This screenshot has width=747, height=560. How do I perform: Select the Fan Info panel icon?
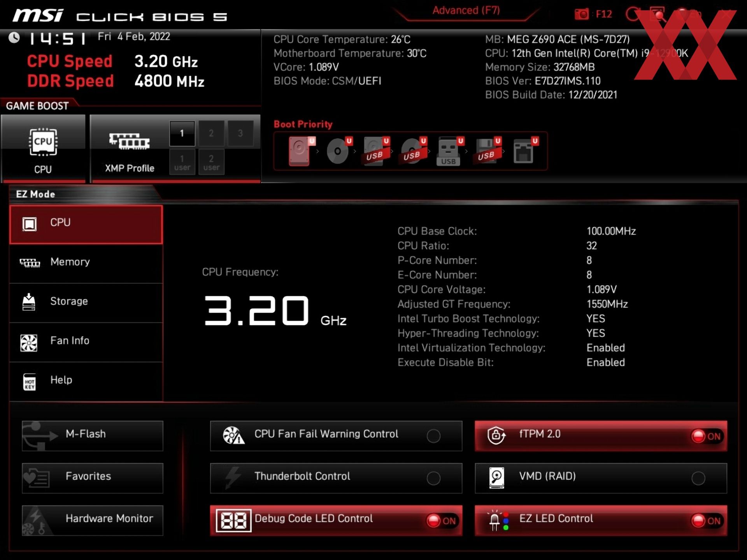[x=30, y=340]
